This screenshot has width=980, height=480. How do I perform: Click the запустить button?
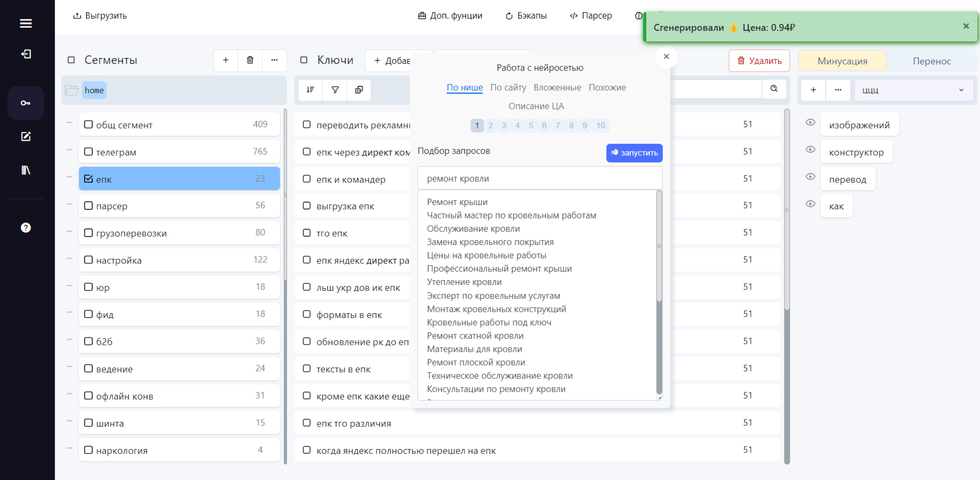(635, 153)
